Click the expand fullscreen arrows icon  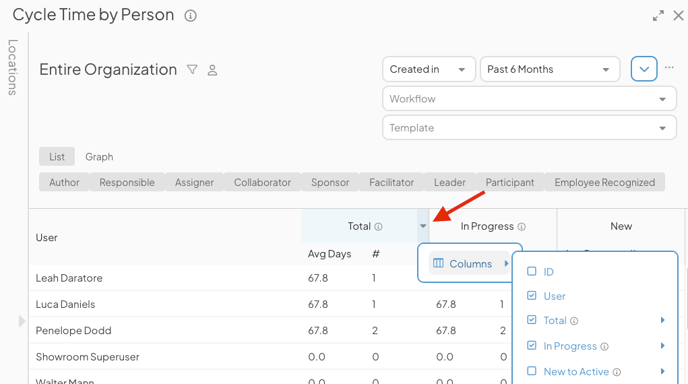pos(658,16)
